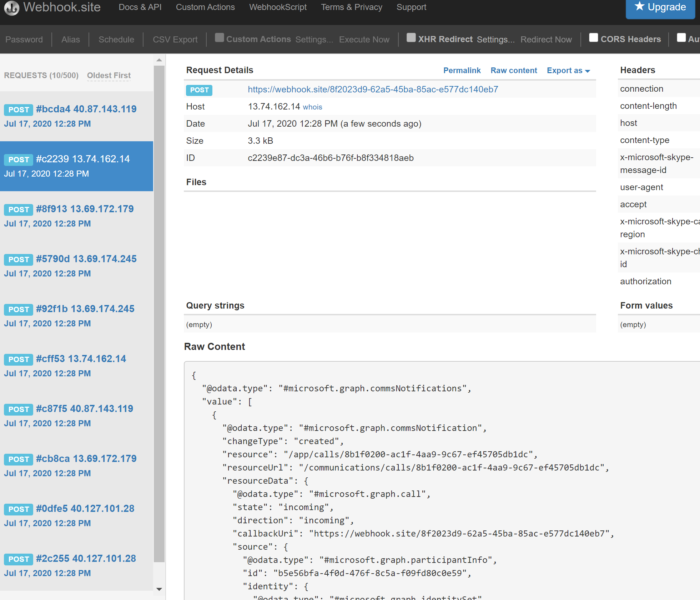Click the Schedule toolbar item
This screenshot has height=600, width=700.
pyautogui.click(x=116, y=39)
